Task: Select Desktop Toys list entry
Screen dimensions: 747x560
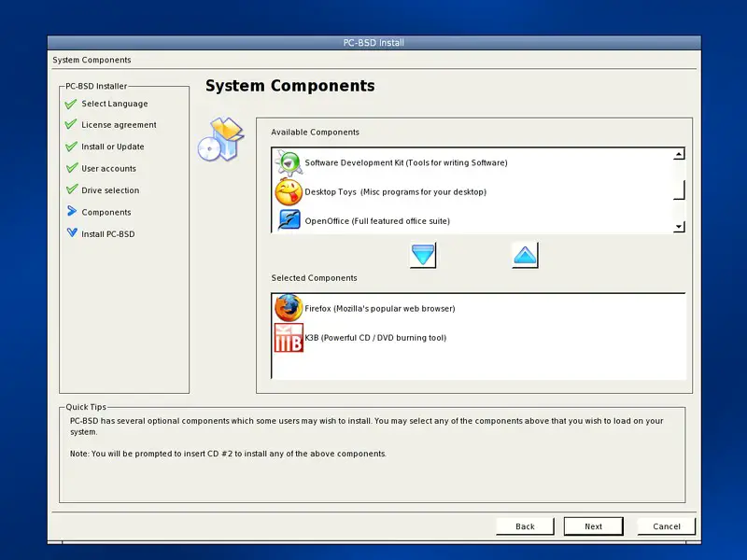Action: pos(472,192)
